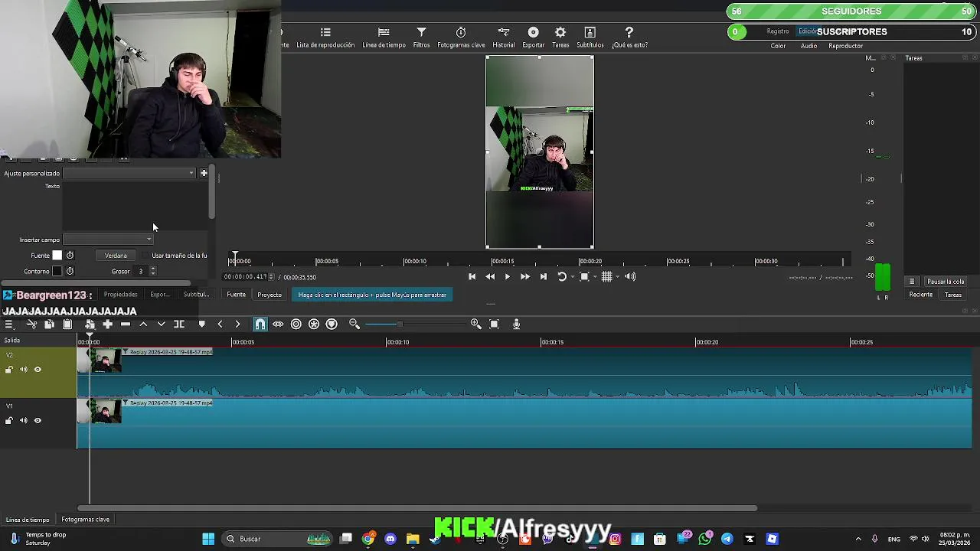Zoom timeline to fit icon

point(494,324)
